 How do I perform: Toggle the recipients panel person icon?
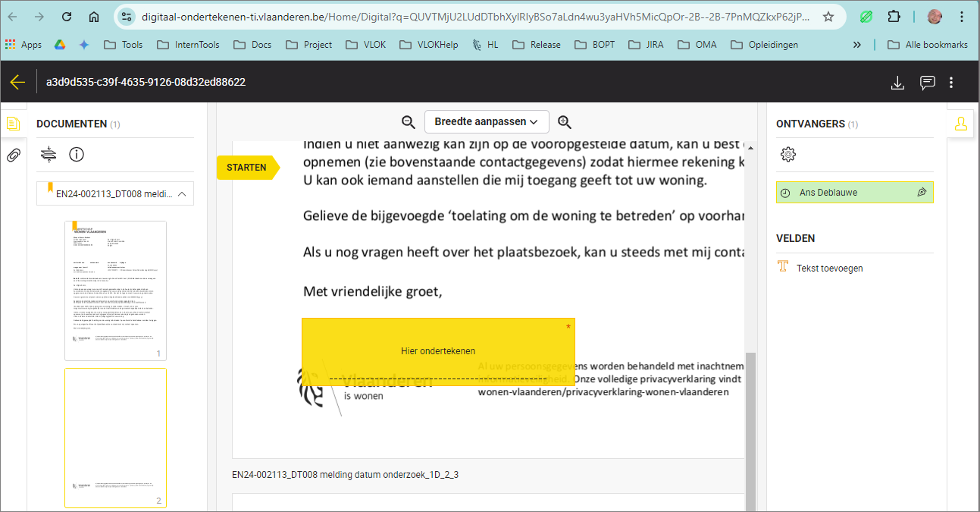click(961, 124)
